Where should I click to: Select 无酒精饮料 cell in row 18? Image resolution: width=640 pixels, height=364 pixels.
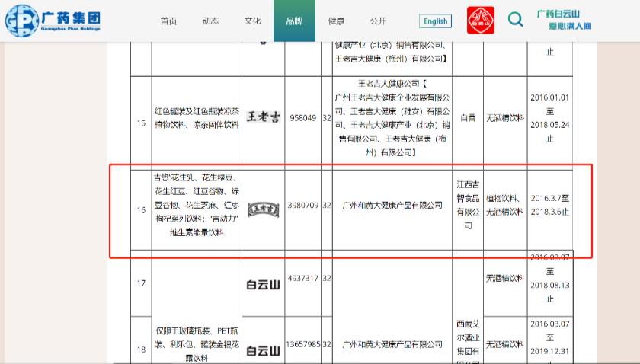click(505, 344)
